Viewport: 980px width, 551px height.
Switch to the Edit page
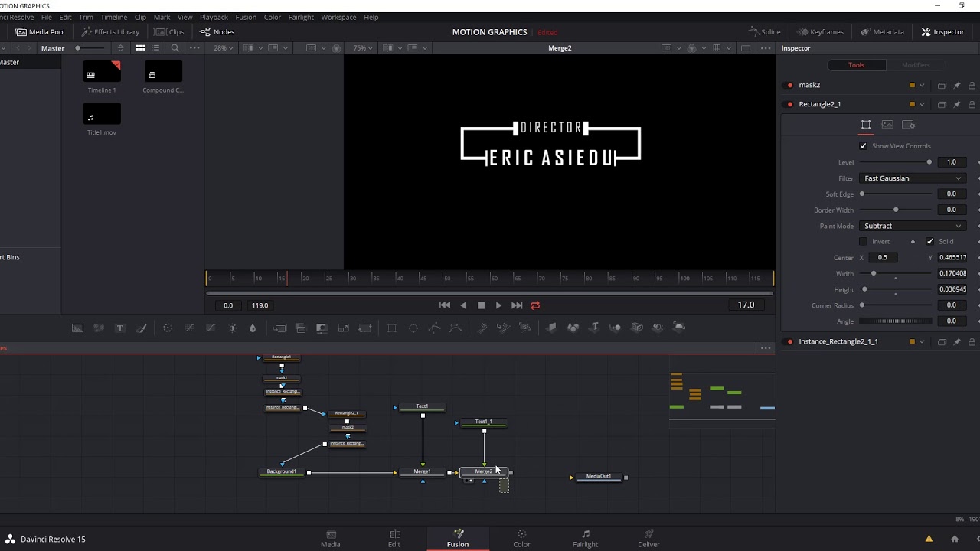[394, 539]
